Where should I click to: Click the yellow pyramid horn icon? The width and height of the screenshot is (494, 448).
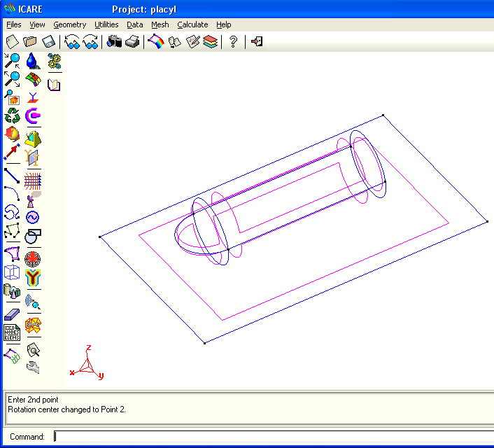click(33, 139)
